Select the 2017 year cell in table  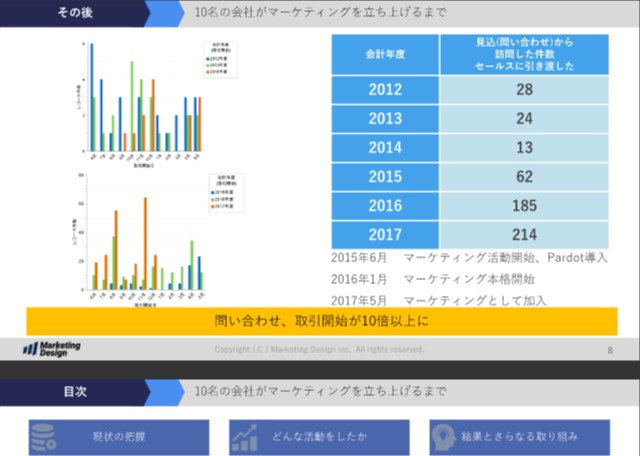(x=384, y=235)
